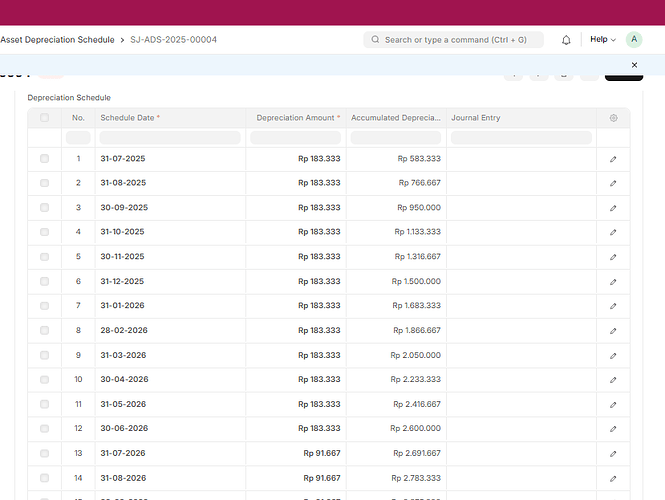This screenshot has width=665, height=500.
Task: Select accumulated value Rp 2.600.000
Action: coord(416,428)
